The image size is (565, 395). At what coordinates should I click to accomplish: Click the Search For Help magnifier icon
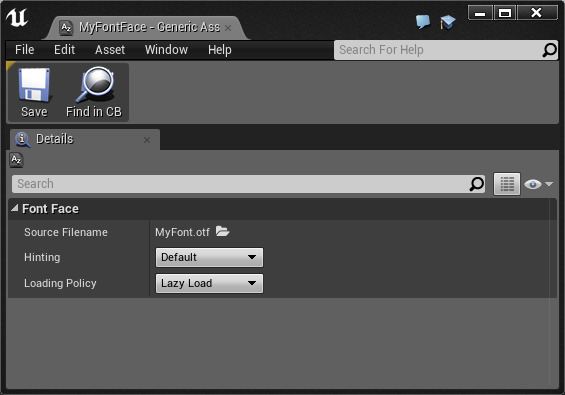(550, 50)
